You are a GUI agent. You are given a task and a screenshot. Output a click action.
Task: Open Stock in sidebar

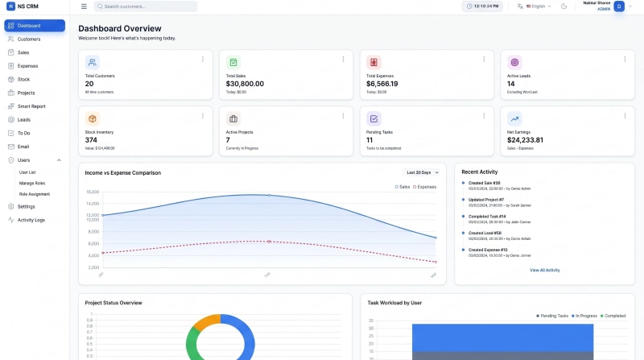(x=35, y=79)
